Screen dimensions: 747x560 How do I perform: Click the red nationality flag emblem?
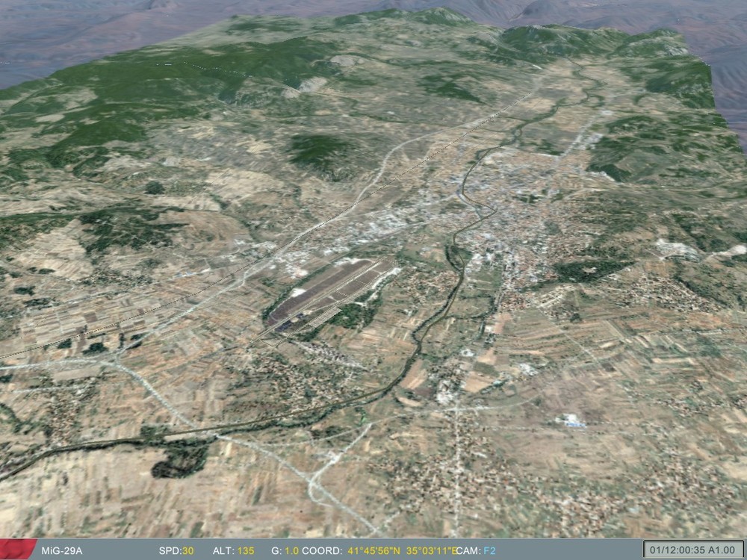(x=15, y=549)
